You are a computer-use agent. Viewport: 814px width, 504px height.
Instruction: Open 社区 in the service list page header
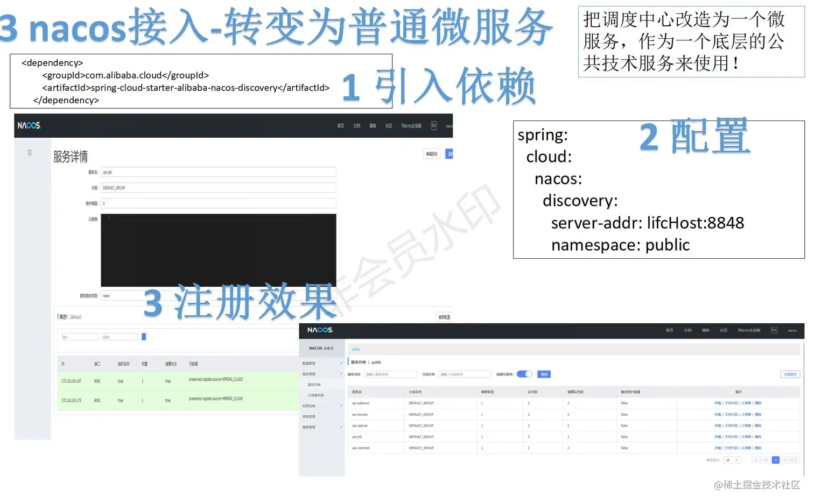point(724,330)
